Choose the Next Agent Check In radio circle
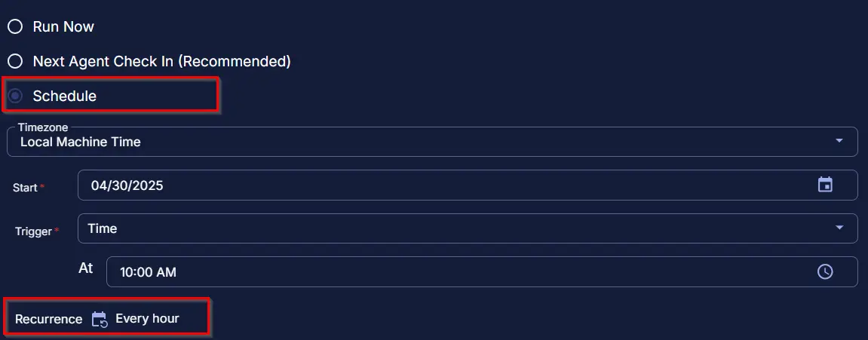Image resolution: width=868 pixels, height=340 pixels. point(15,61)
